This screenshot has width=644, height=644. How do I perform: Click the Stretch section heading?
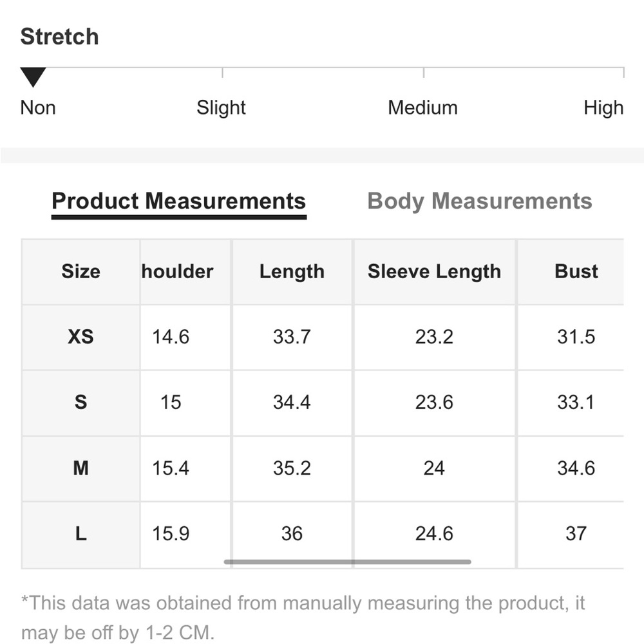59,37
